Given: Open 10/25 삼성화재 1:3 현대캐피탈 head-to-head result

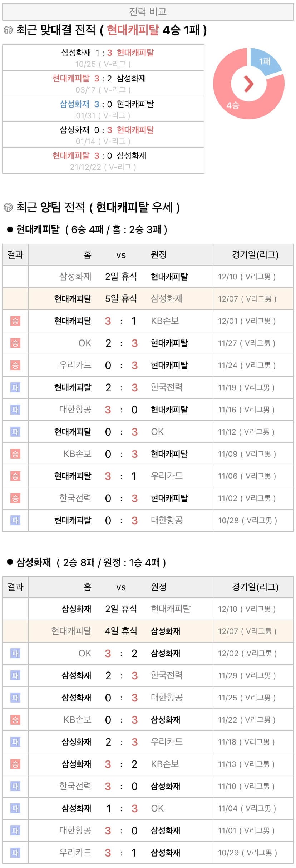Looking at the screenshot, I should pyautogui.click(x=103, y=58).
